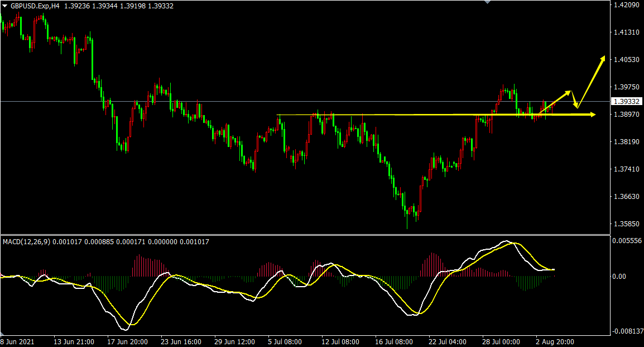
Task: Click the MACD scale value -0.008137
Action: [627, 331]
